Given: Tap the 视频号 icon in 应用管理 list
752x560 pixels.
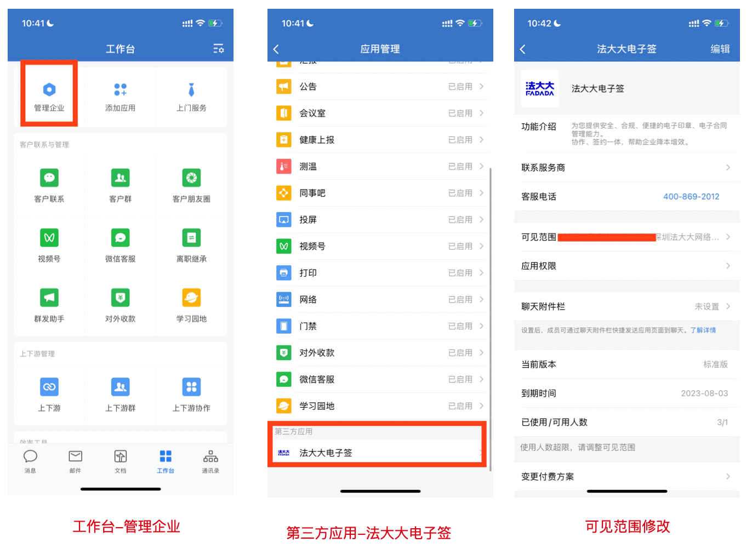Looking at the screenshot, I should tap(284, 246).
